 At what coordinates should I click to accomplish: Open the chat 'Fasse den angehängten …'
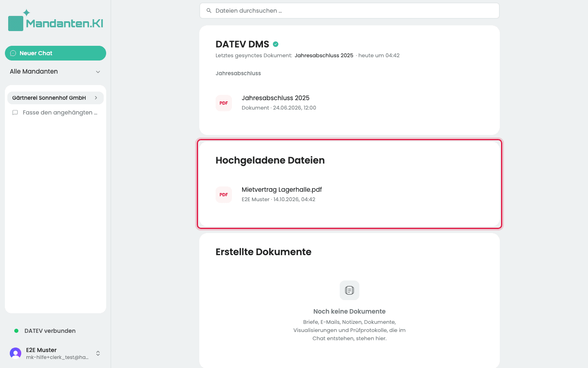coord(56,112)
